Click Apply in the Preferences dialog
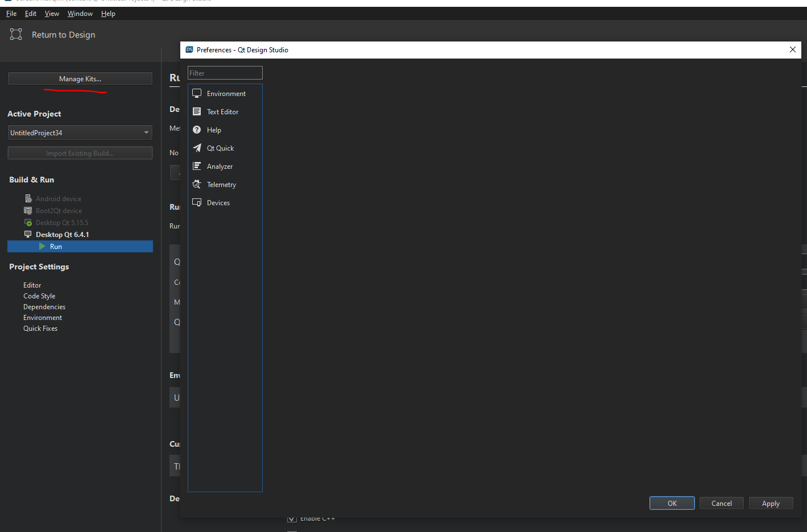The width and height of the screenshot is (807, 532). pyautogui.click(x=771, y=503)
